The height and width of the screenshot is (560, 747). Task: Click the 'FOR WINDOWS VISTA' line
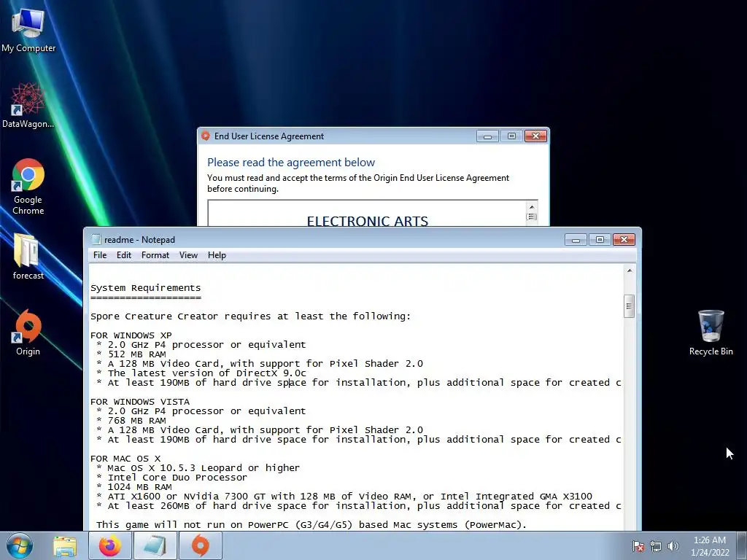click(140, 402)
